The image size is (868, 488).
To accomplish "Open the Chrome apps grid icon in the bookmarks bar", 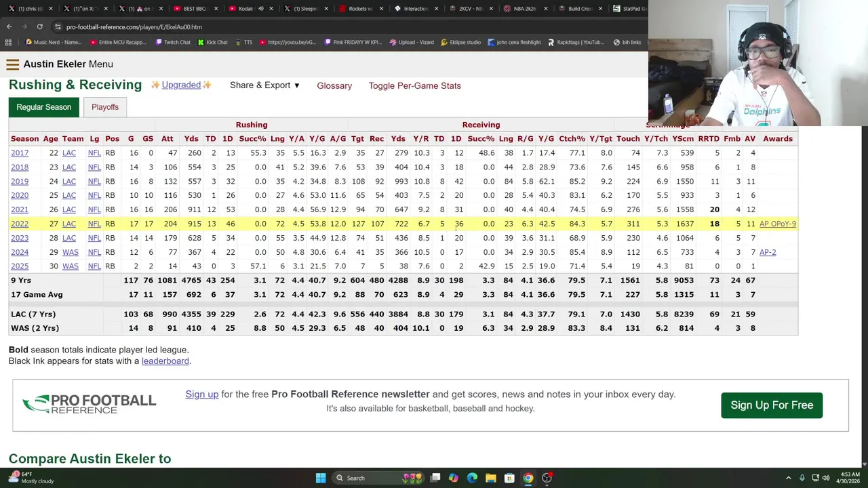I will click(x=8, y=42).
